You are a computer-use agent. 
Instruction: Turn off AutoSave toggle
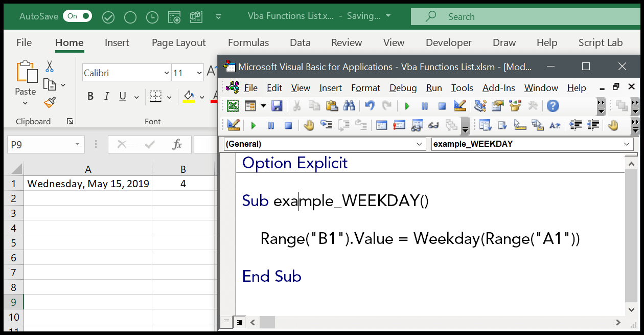pyautogui.click(x=77, y=16)
